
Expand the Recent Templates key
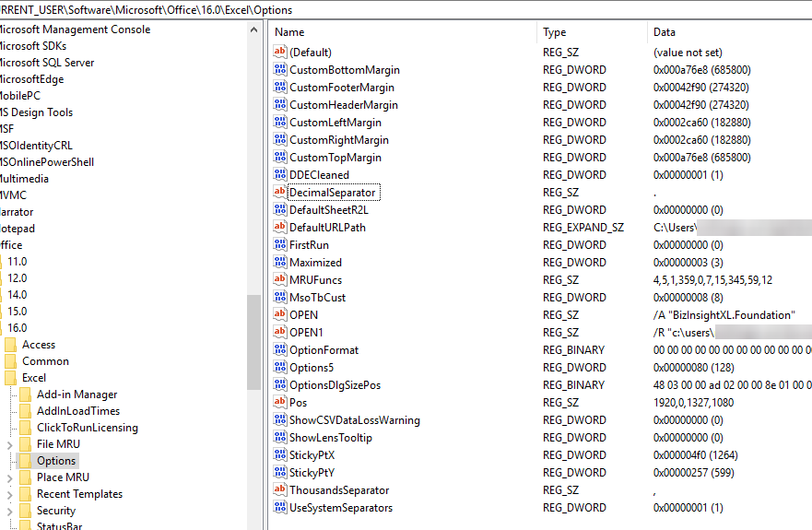coord(10,494)
